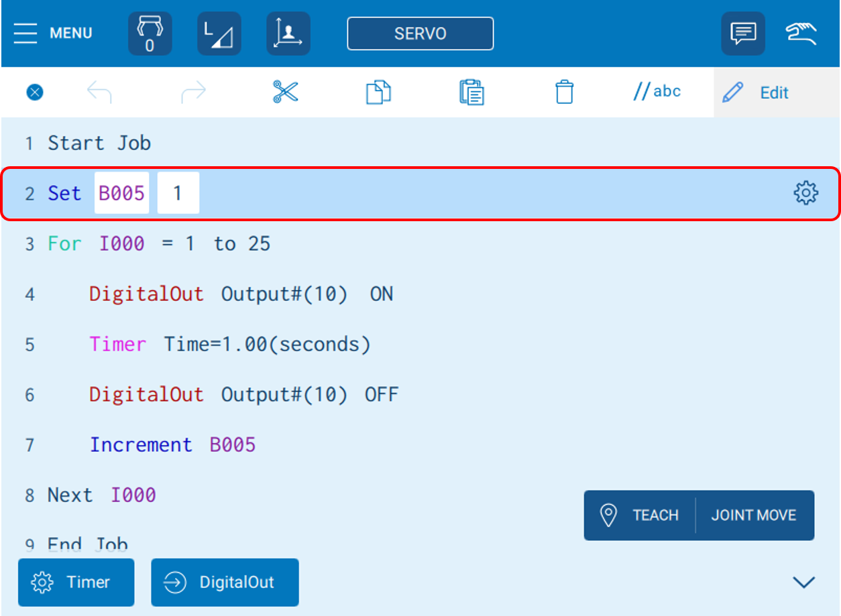This screenshot has width=841, height=616.
Task: Cut the selected line with scissors icon
Action: click(286, 93)
